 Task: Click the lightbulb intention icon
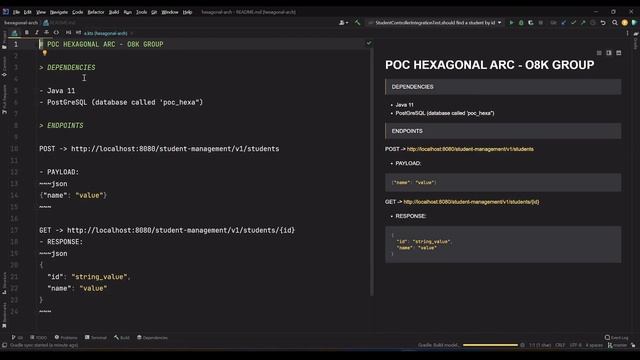click(44, 53)
